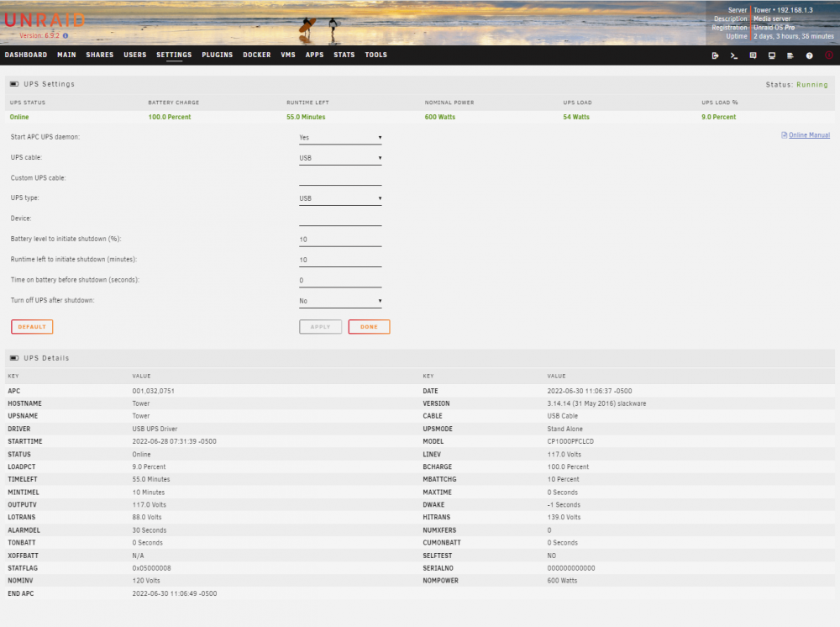Click the '0x05000008' STATFLAG value
The width and height of the screenshot is (840, 627).
point(151,568)
